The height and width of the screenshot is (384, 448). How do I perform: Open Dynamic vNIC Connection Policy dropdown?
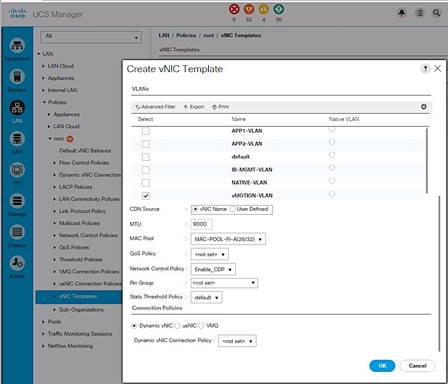(x=237, y=341)
